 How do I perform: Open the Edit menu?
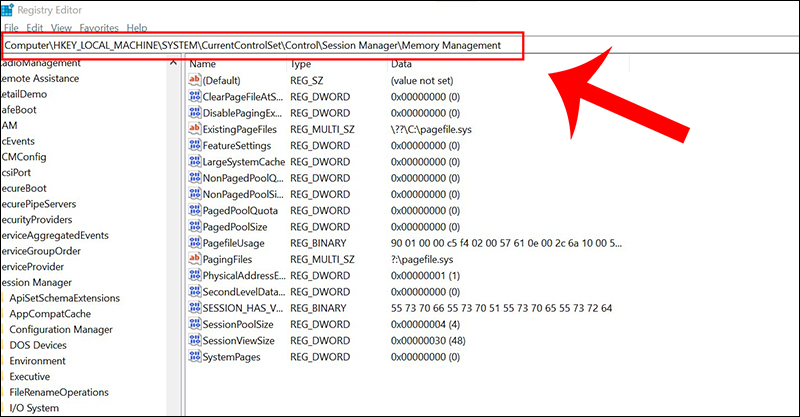[x=35, y=28]
